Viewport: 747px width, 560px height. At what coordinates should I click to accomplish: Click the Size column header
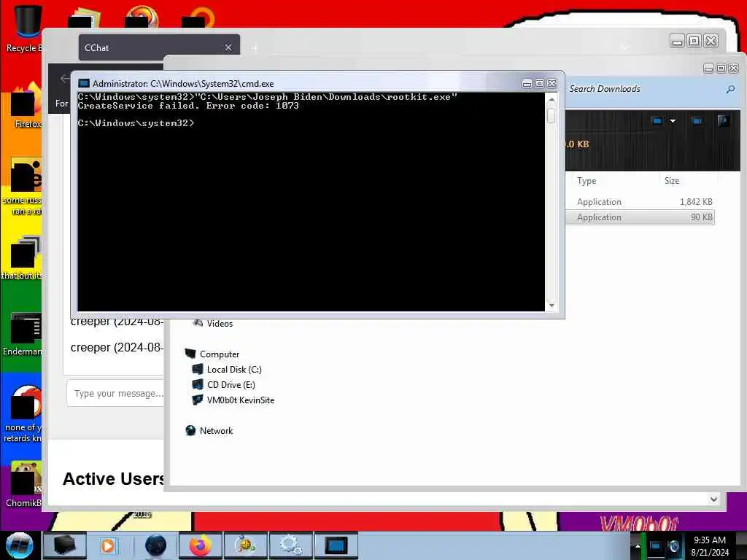pos(672,181)
